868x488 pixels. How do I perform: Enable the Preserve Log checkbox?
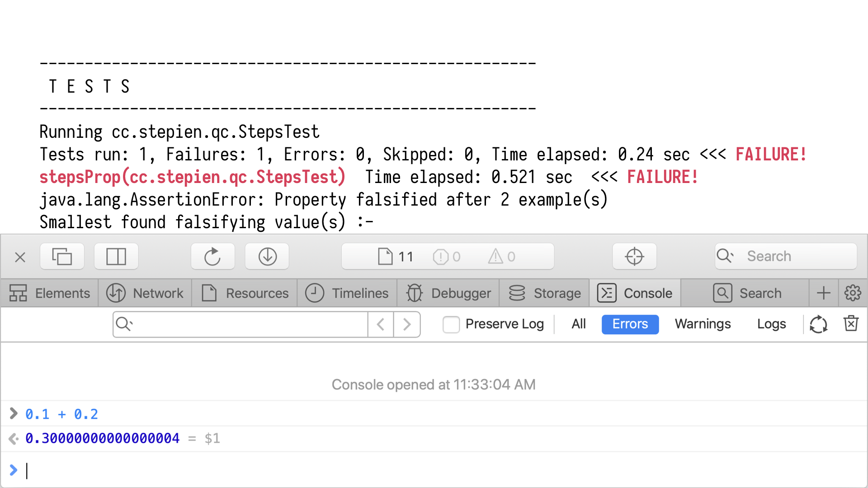pos(451,324)
